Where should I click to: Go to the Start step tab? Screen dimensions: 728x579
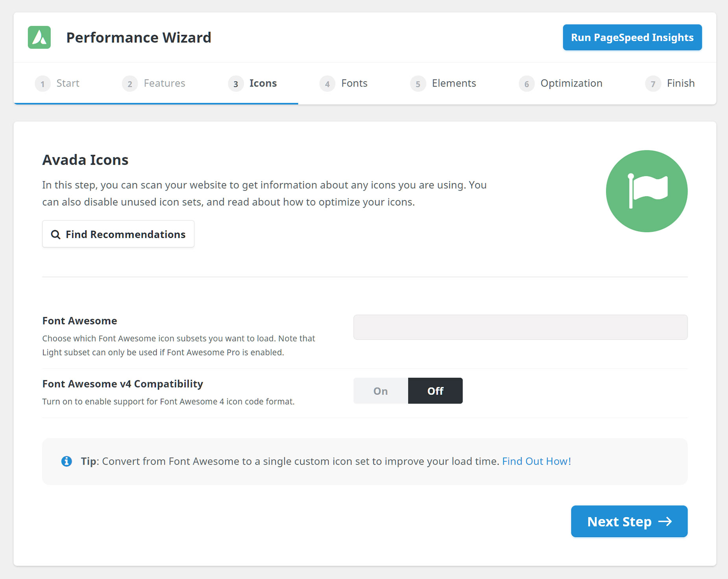[57, 83]
